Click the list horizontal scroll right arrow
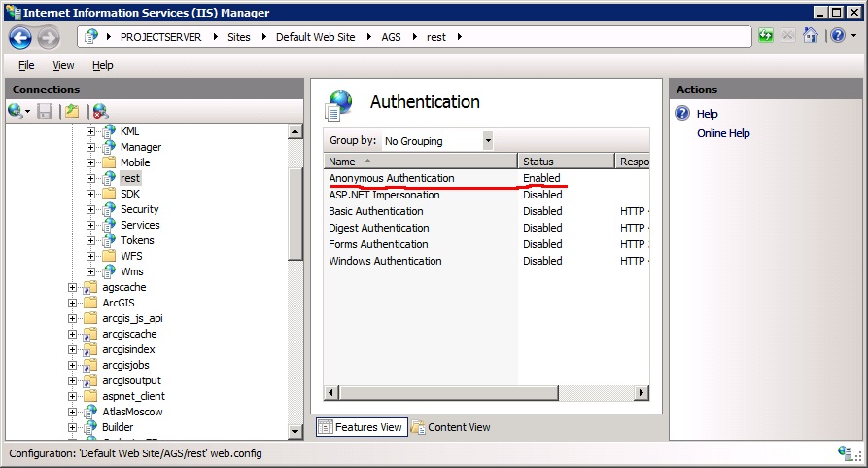The image size is (868, 468). pyautogui.click(x=641, y=393)
